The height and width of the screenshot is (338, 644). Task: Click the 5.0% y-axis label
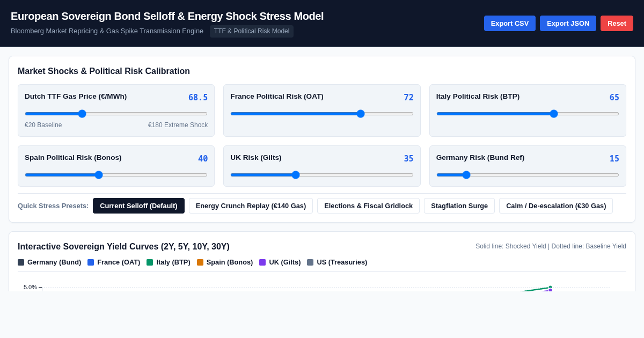tap(30, 287)
